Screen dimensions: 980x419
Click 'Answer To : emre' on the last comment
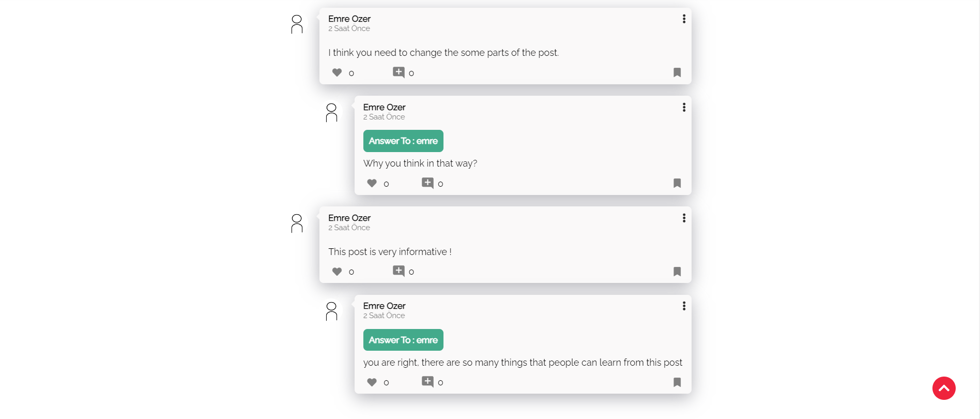click(403, 340)
